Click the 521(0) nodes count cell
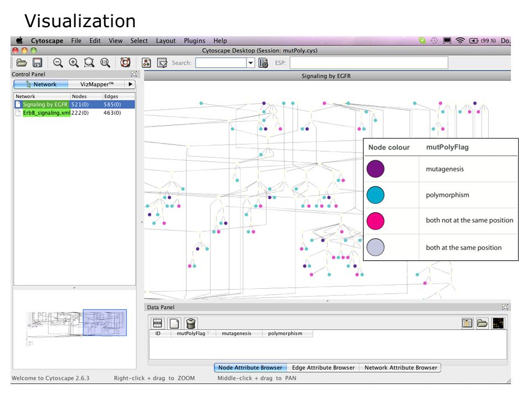The height and width of the screenshot is (399, 532). pos(80,105)
